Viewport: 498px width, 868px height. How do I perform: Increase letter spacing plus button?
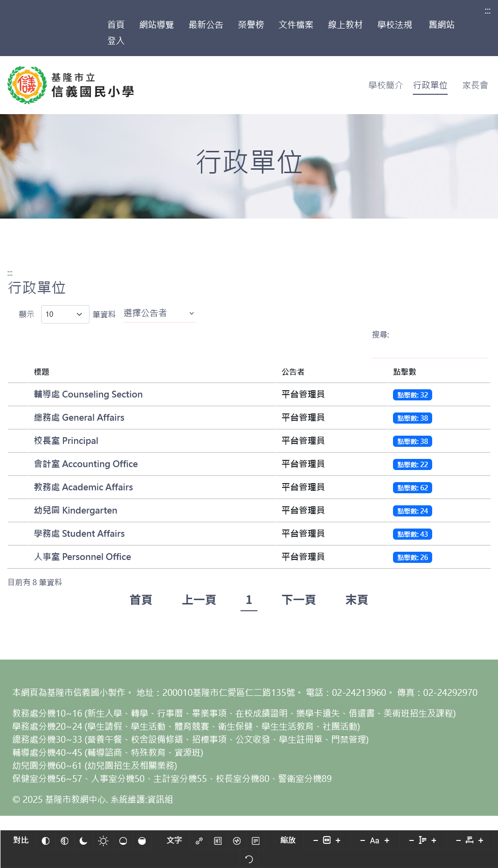[481, 840]
